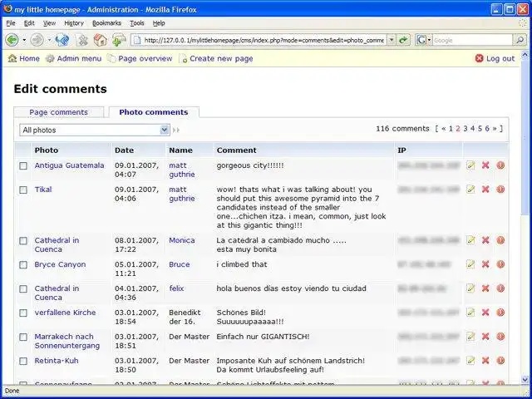Screen dimensions: 532x399
Task: Click the Stop loading icon
Action: (81, 40)
